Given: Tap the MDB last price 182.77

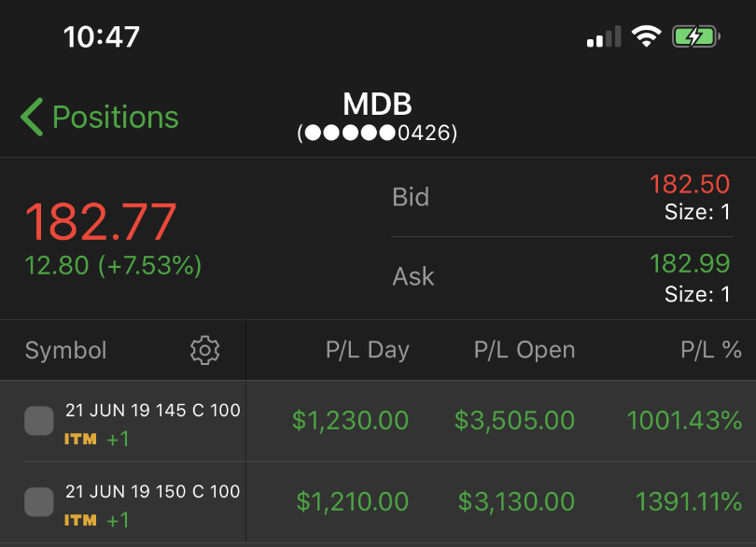Looking at the screenshot, I should point(101,222).
